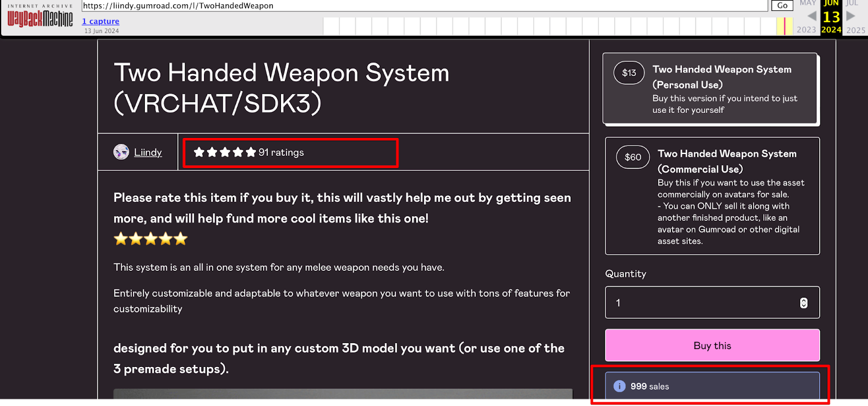Jump to 2025 in the timeline
The width and height of the screenshot is (868, 406).
tap(856, 30)
